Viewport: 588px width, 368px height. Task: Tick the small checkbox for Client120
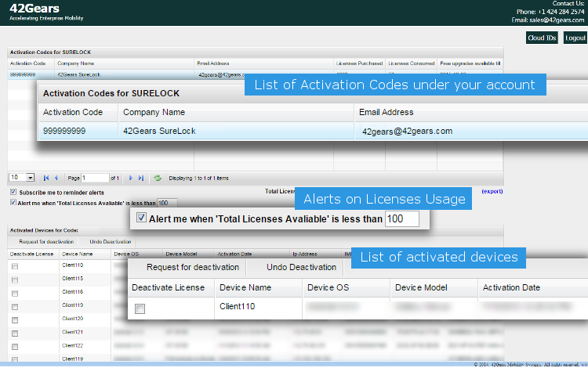pyautogui.click(x=15, y=320)
